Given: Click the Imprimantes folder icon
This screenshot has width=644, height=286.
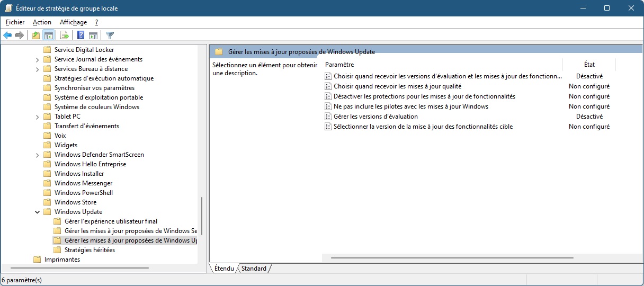Looking at the screenshot, I should [x=37, y=260].
